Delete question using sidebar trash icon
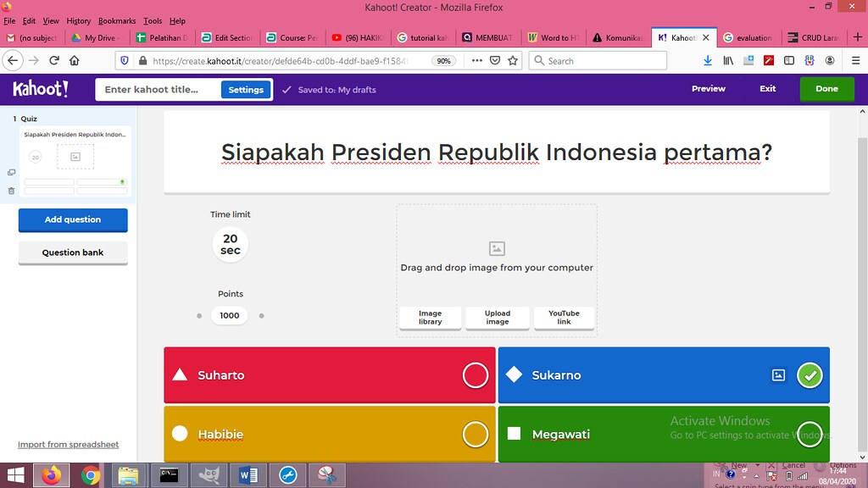 [x=11, y=191]
